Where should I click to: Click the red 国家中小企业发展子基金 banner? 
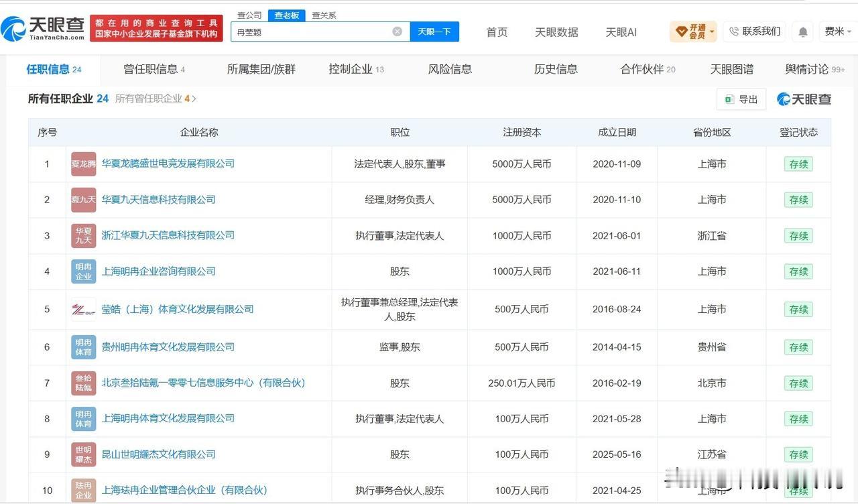(156, 28)
